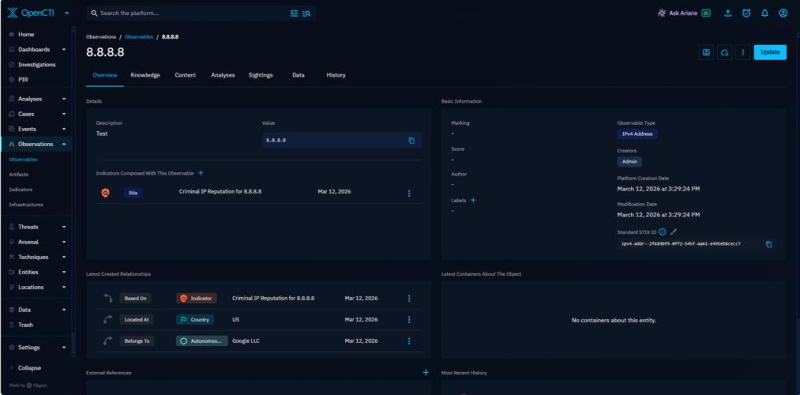Expand the Events sidebar section
The height and width of the screenshot is (395, 800).
tap(64, 129)
